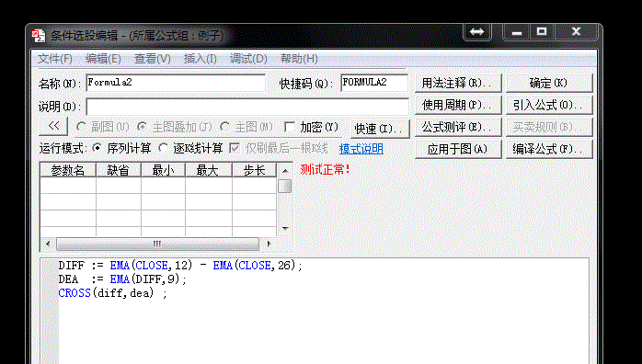
Task: Click the double-arrow button in title bar
Action: [x=477, y=32]
